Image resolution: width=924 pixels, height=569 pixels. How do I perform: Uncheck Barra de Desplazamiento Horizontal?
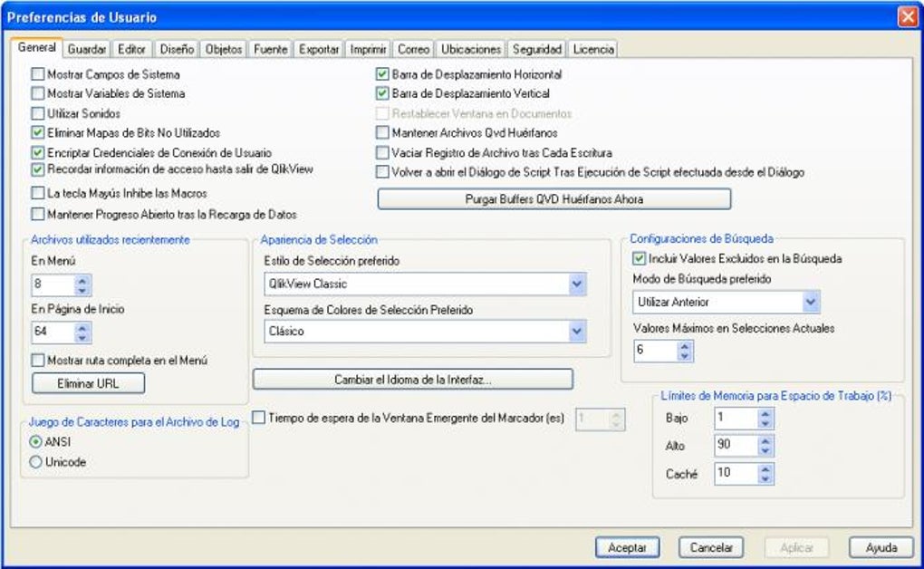tap(382, 74)
